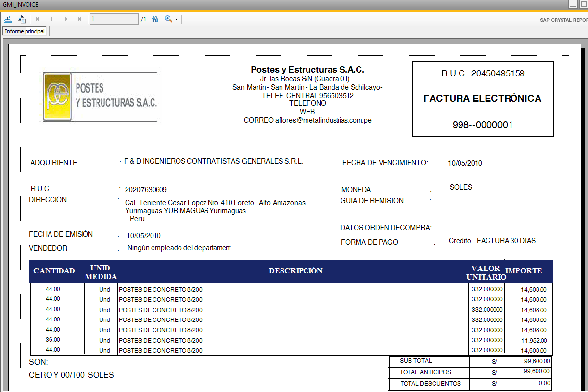Click the IMPORTE column header
588x392 pixels.
tap(523, 271)
